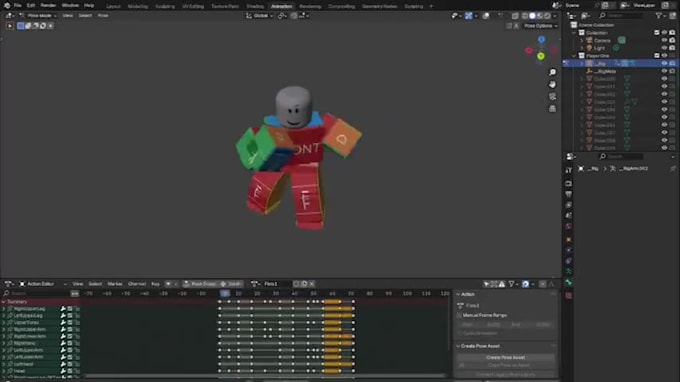The image size is (680, 382).
Task: Open the Global transform orientation dropdown
Action: coord(260,16)
